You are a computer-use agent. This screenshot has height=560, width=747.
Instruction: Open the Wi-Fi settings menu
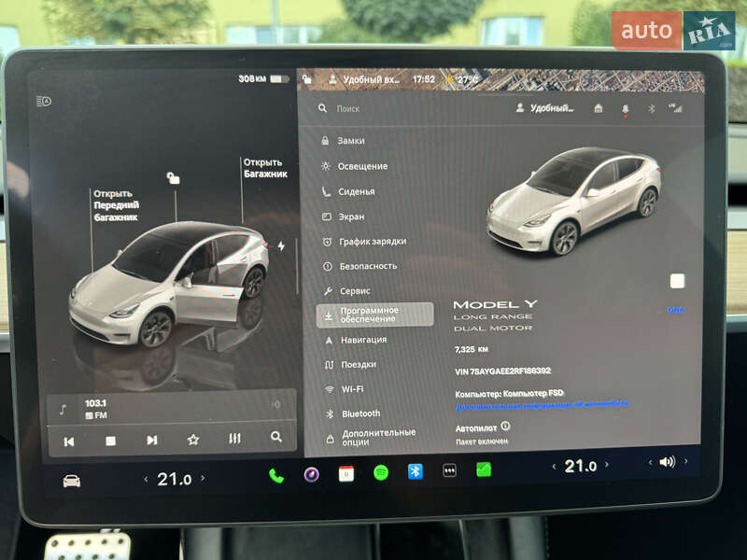point(345,389)
